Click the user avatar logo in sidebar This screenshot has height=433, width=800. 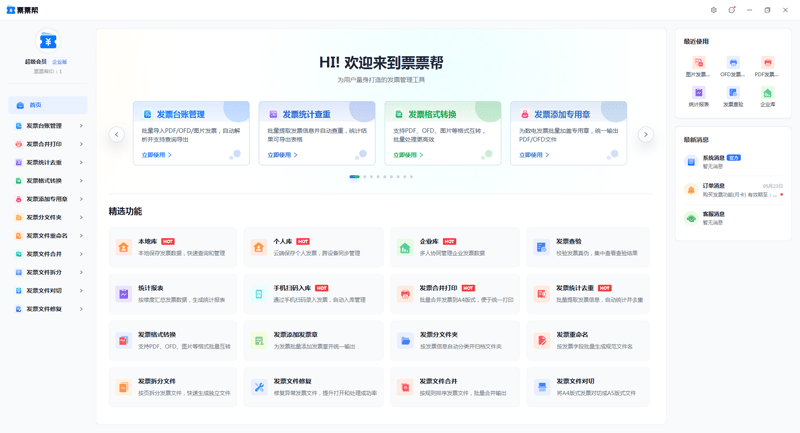[48, 41]
